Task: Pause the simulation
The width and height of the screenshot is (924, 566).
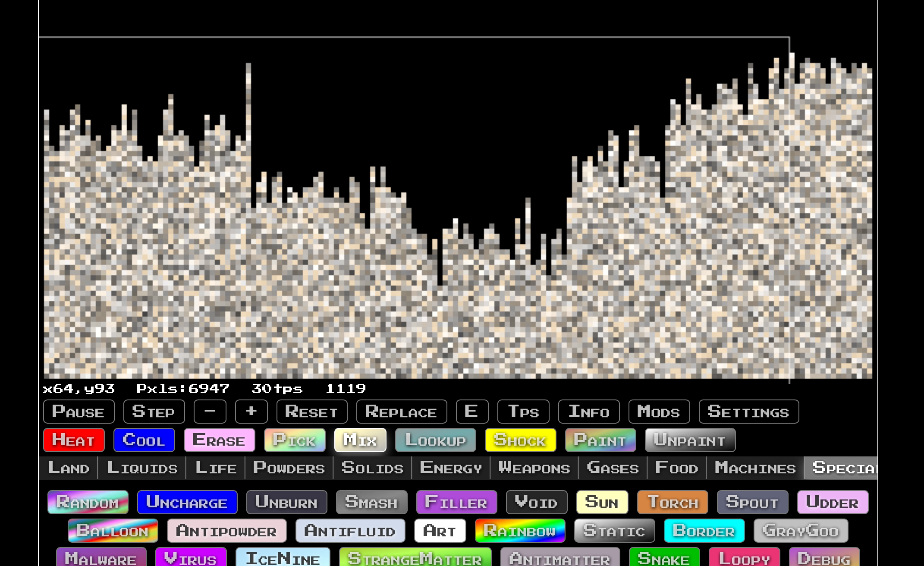Action: [x=79, y=412]
